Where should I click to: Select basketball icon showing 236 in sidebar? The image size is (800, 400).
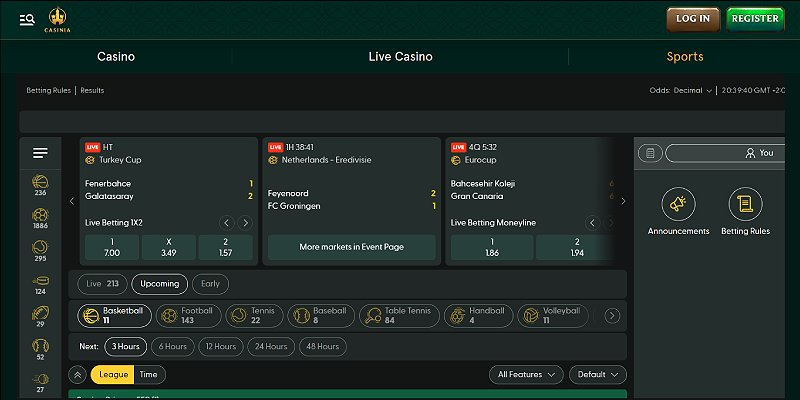pos(40,185)
